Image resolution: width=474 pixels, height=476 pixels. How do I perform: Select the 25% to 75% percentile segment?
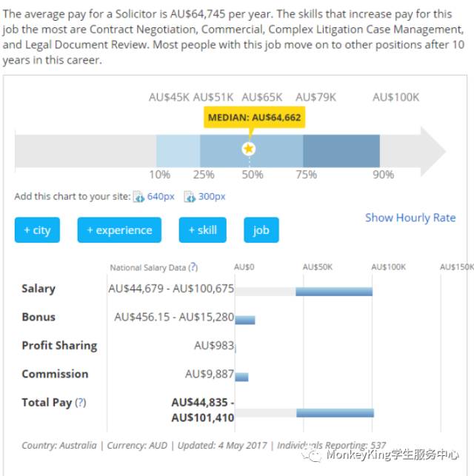click(x=281, y=150)
